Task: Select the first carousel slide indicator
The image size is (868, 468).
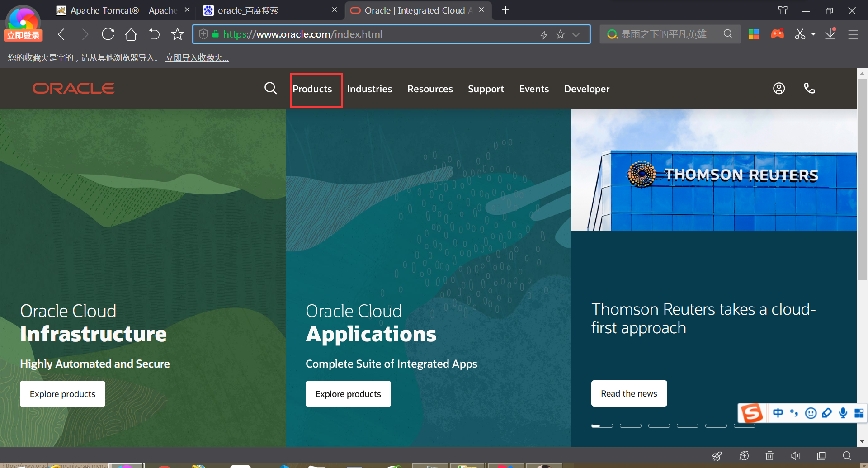Action: pyautogui.click(x=602, y=425)
